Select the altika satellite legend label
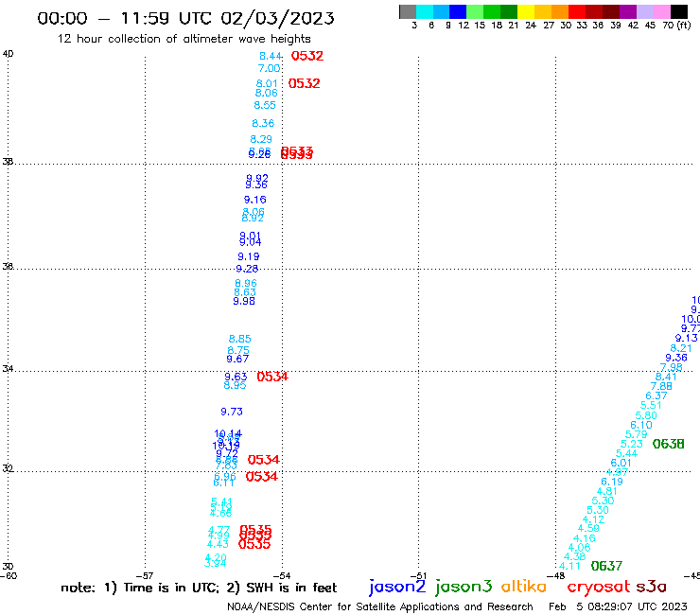The width and height of the screenshot is (700, 615). pos(524,587)
